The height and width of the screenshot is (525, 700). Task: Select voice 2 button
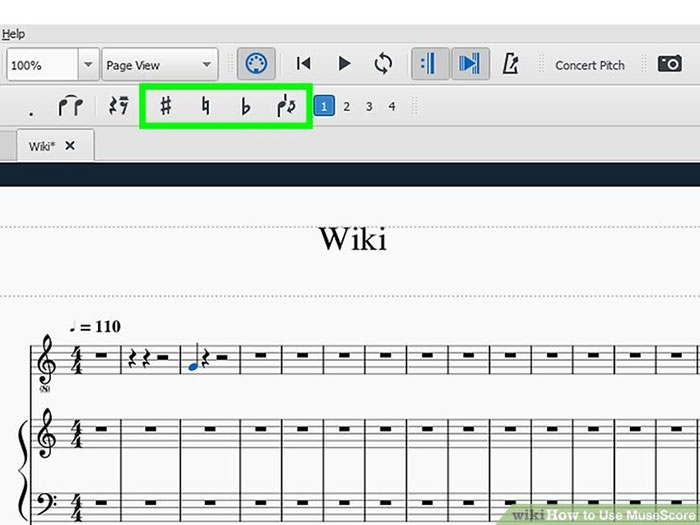(347, 106)
